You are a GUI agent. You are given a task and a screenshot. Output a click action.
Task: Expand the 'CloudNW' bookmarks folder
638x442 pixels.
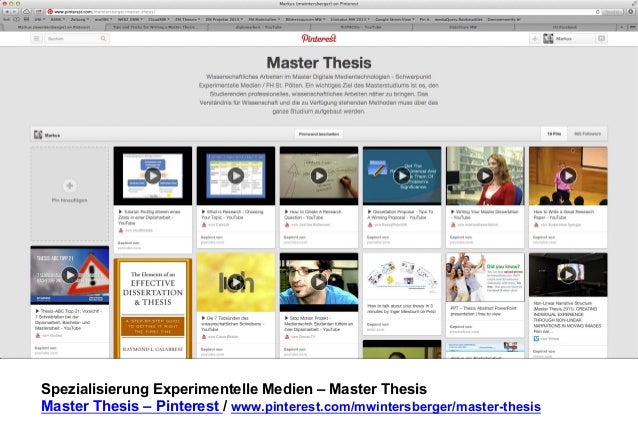click(159, 20)
